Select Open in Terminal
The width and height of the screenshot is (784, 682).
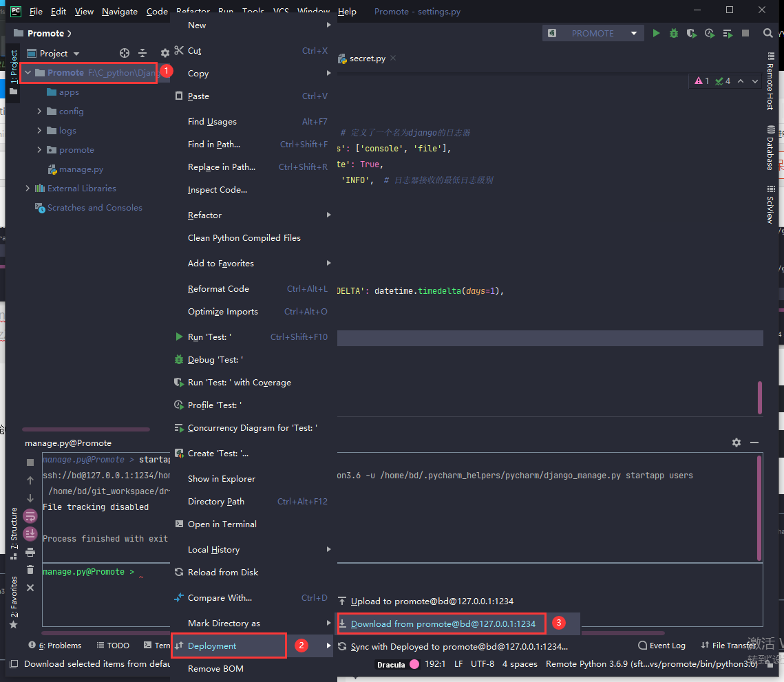(252, 524)
